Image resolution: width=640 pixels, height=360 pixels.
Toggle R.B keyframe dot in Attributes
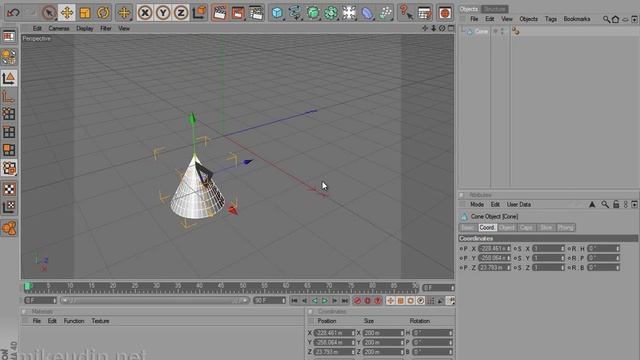[569, 268]
